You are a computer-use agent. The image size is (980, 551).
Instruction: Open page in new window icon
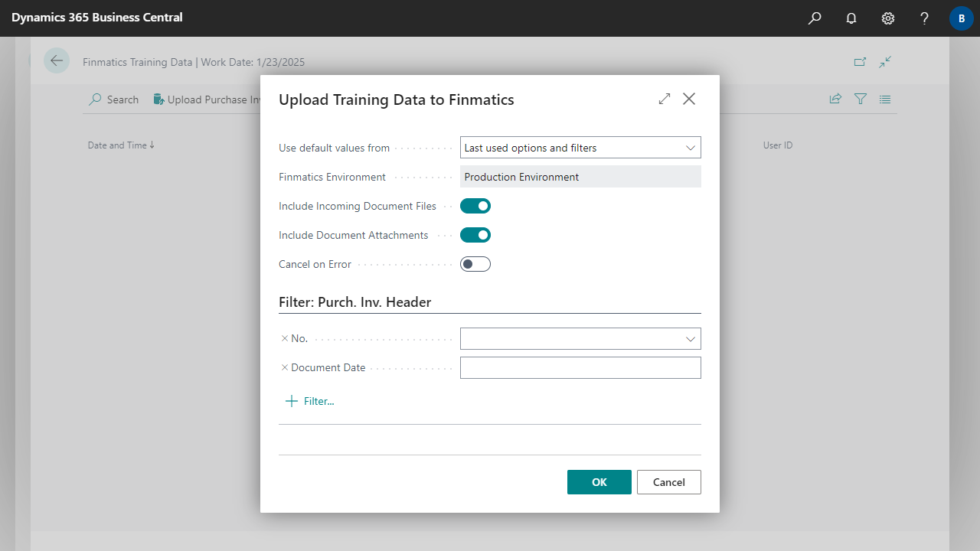pyautogui.click(x=860, y=62)
